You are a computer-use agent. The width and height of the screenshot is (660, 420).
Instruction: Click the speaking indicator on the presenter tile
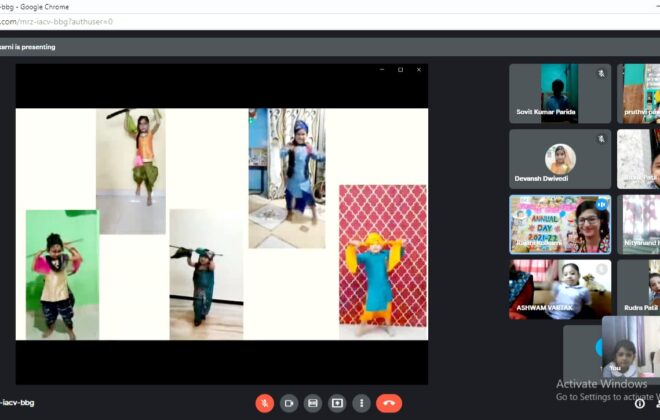(601, 205)
